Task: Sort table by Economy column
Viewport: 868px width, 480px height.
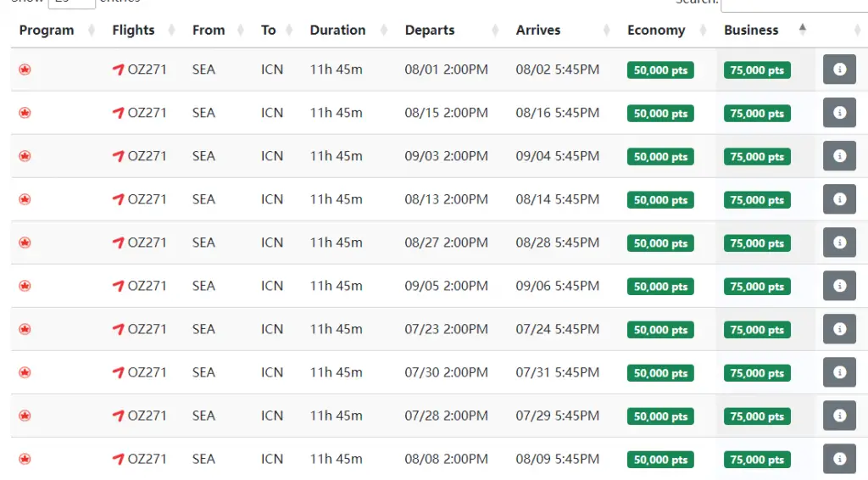Action: pos(656,30)
